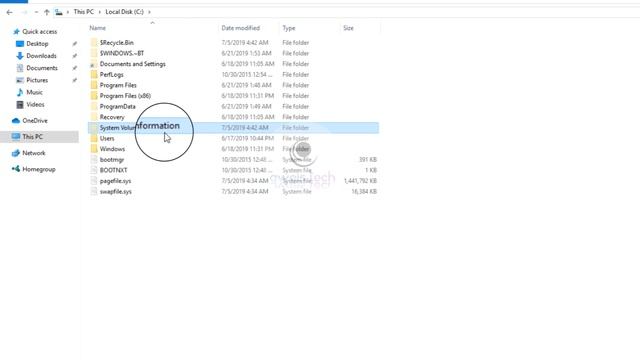640x360 pixels.
Task: Click the OneDrive cloud icon
Action: coord(16,121)
